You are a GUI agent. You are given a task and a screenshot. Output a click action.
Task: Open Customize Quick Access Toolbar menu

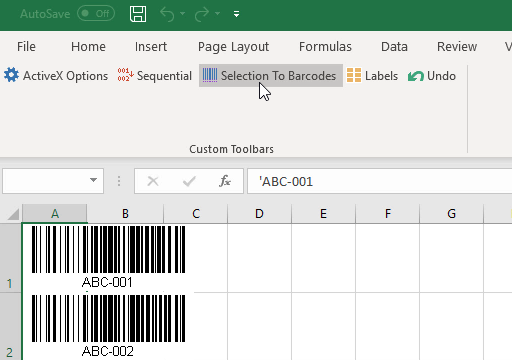(236, 14)
